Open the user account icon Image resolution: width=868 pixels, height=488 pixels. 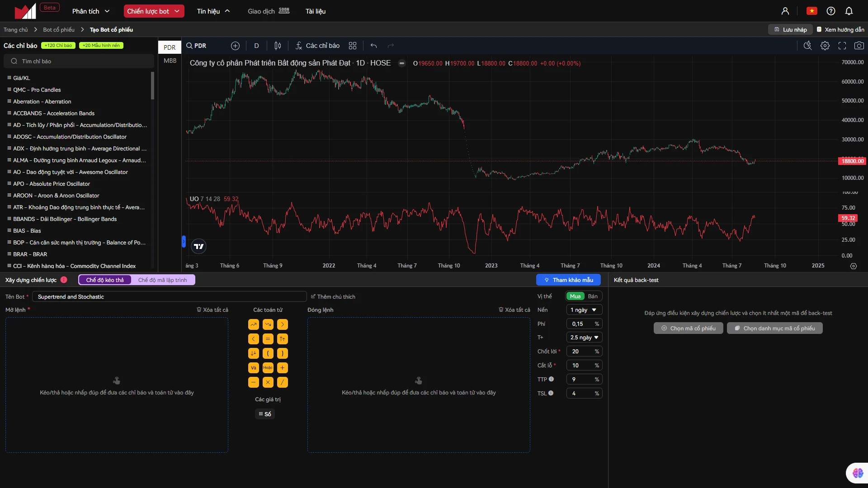(x=785, y=11)
